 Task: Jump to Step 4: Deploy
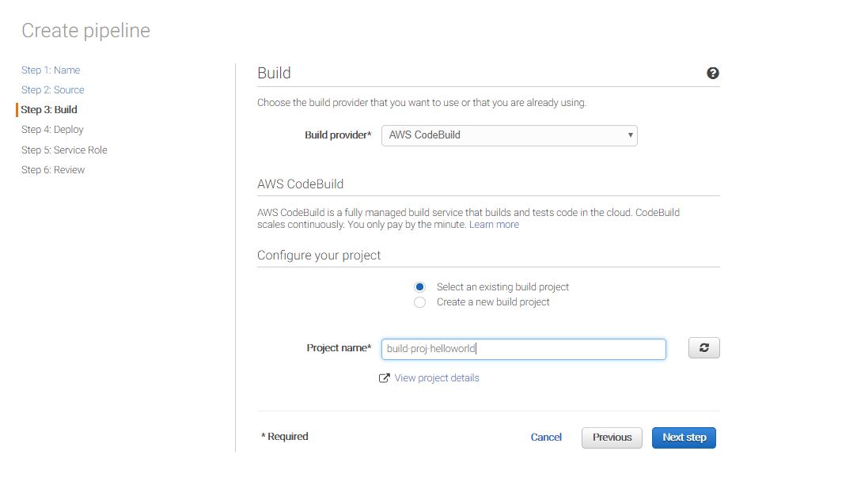(x=52, y=130)
